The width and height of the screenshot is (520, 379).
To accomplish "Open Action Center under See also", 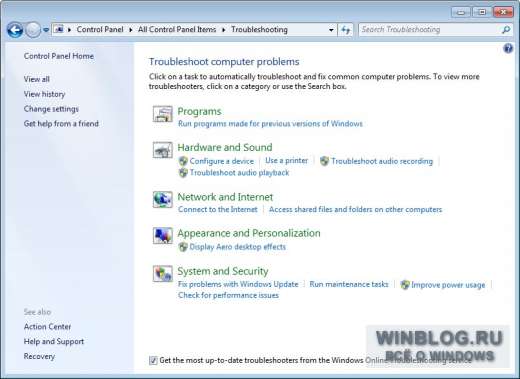I will 47,327.
